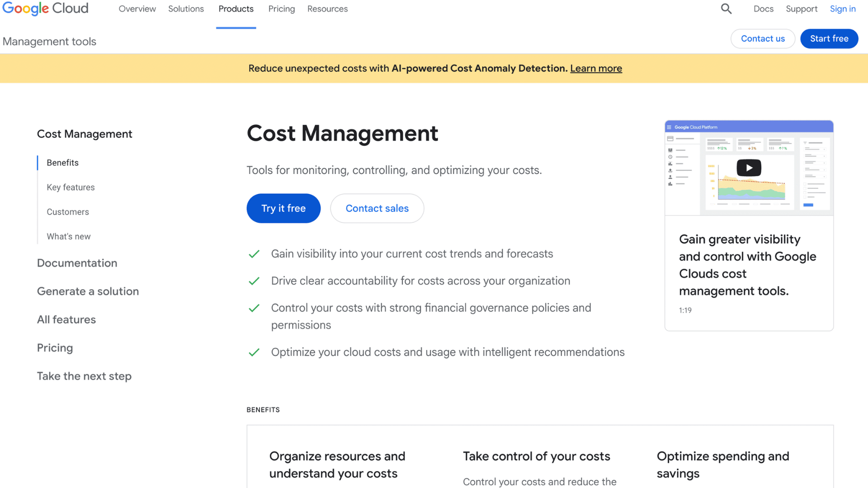Click the Try it free button

coord(283,208)
